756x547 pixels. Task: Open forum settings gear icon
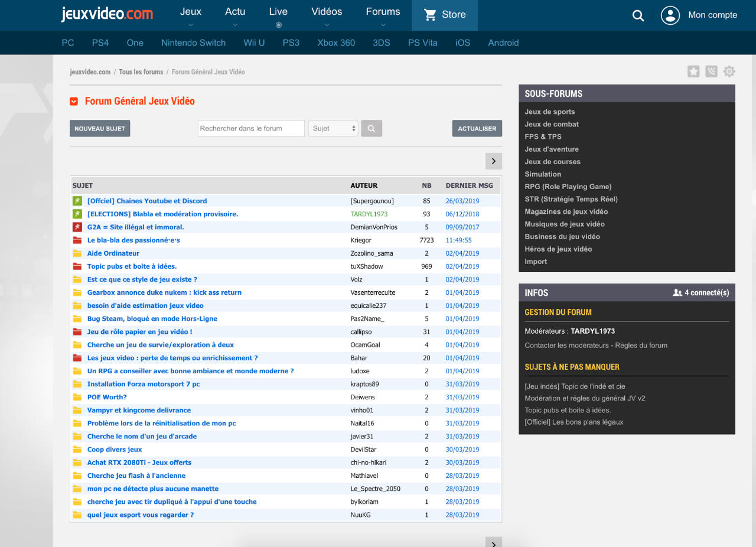729,71
